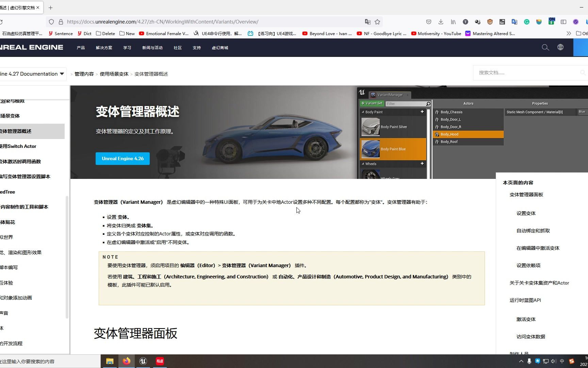
Task: Jump to 在编辑器中激活变体 section
Action: (538, 248)
